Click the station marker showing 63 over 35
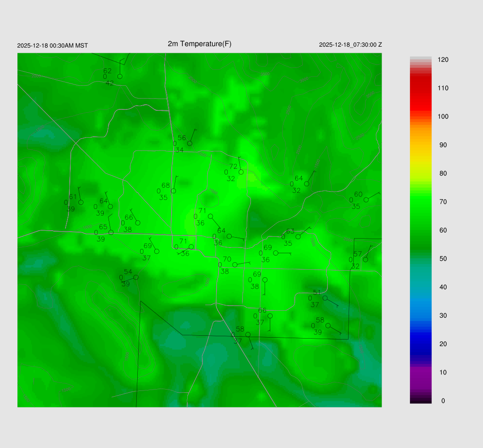Viewport: 483px width, 448px height. (x=298, y=237)
